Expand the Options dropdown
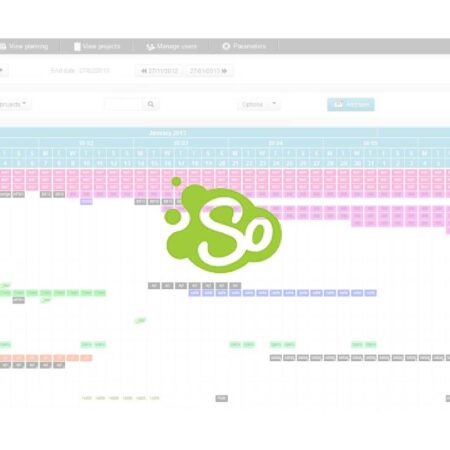 pos(259,104)
